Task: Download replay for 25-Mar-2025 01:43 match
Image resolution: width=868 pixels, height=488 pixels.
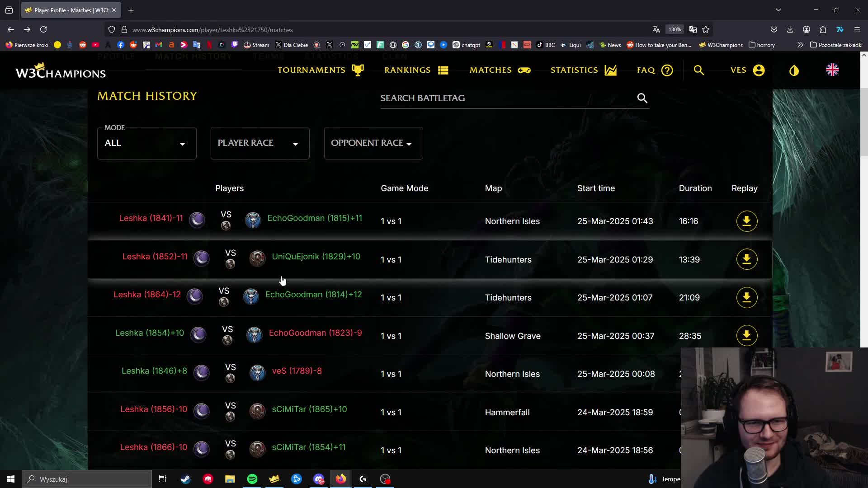Action: point(746,221)
